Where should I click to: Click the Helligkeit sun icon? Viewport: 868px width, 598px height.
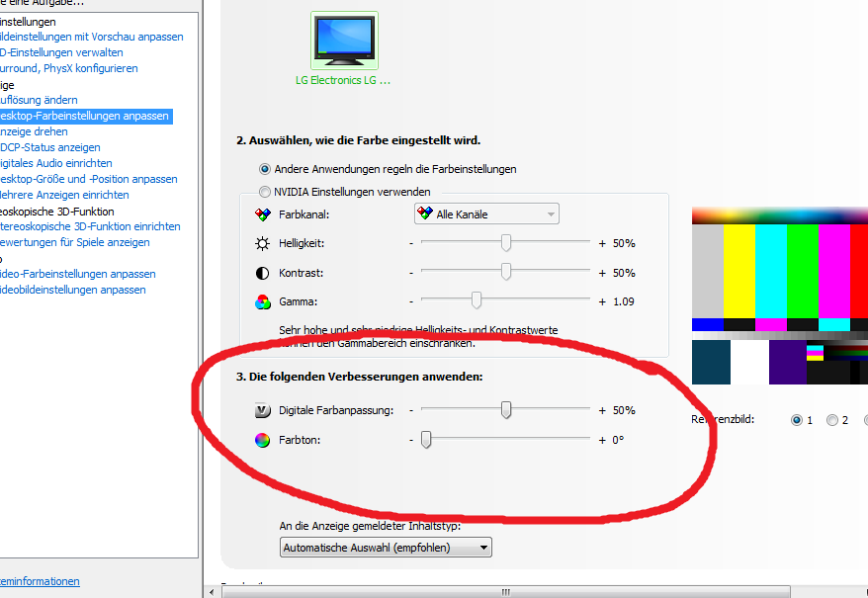click(262, 243)
